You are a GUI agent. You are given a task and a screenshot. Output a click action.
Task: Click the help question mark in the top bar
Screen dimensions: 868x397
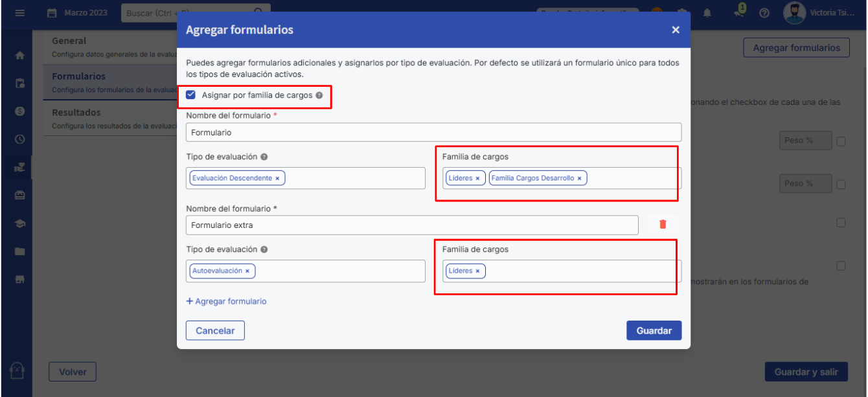click(764, 14)
